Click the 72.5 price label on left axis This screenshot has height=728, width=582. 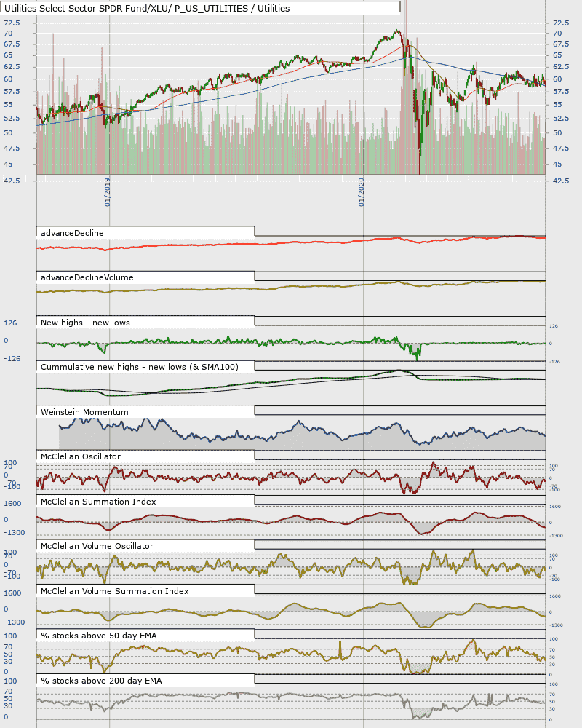pyautogui.click(x=12, y=23)
